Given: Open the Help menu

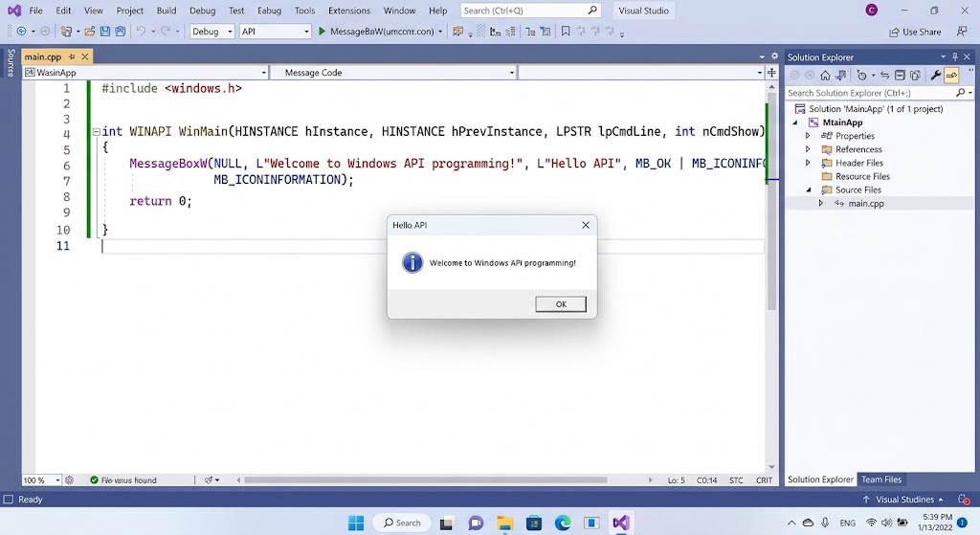Looking at the screenshot, I should [438, 11].
